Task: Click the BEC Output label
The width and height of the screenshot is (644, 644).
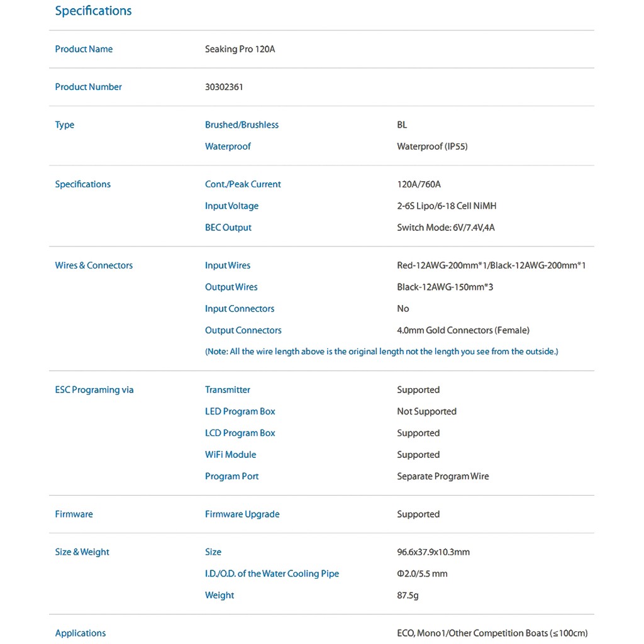Action: point(228,228)
